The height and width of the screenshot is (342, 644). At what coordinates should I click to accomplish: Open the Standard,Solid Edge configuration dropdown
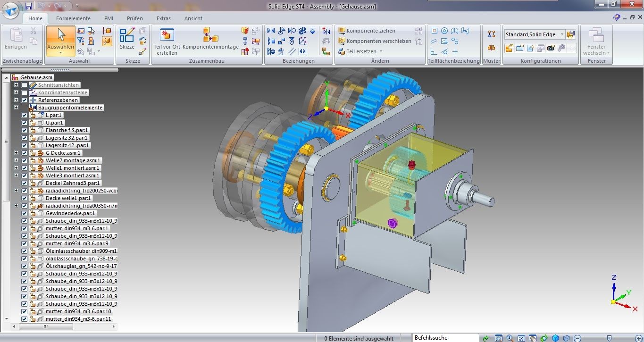click(562, 34)
